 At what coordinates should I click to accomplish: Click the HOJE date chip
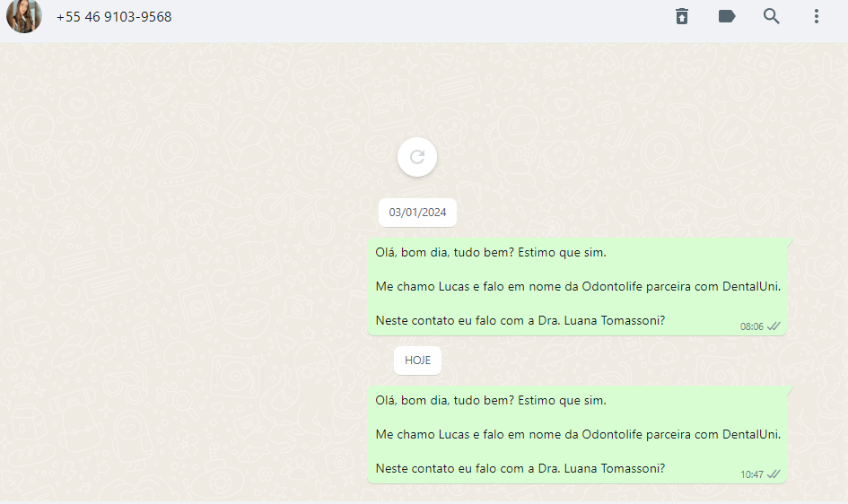click(x=417, y=361)
